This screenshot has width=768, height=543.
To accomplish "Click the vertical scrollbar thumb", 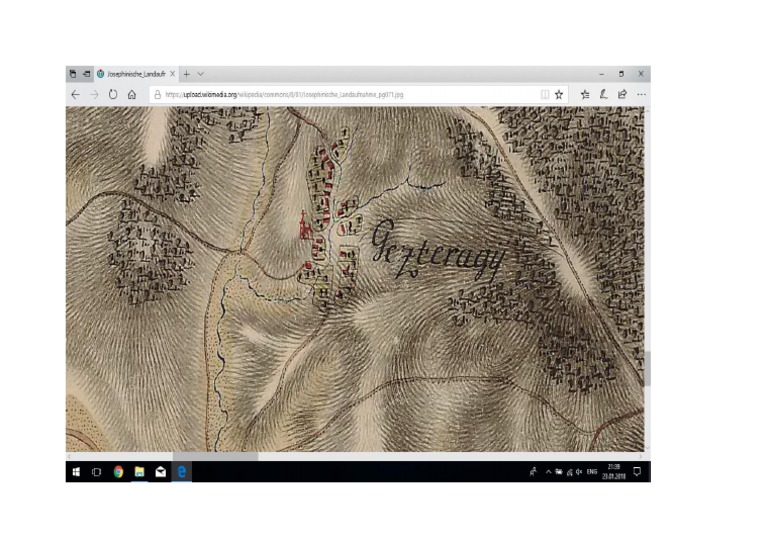I will pyautogui.click(x=647, y=368).
